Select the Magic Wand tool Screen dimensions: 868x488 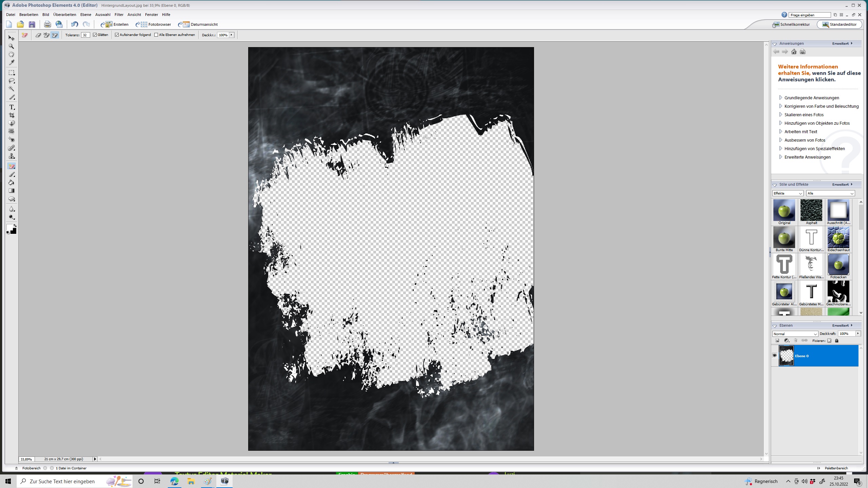coord(12,89)
